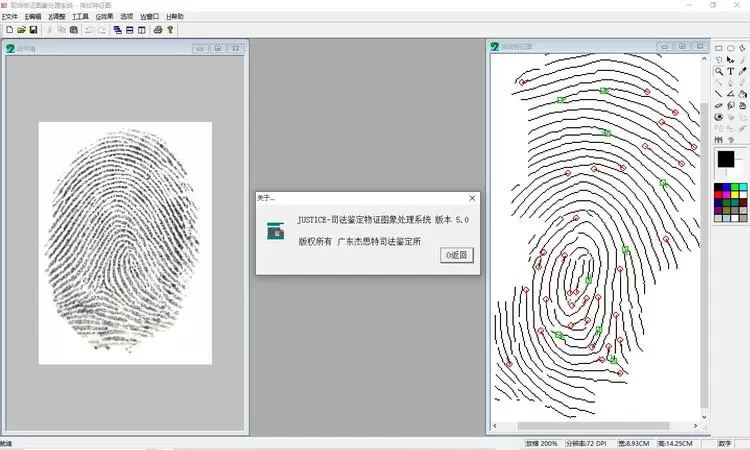Select the Zoom magnifier tool
The height and width of the screenshot is (450, 750).
point(719,71)
